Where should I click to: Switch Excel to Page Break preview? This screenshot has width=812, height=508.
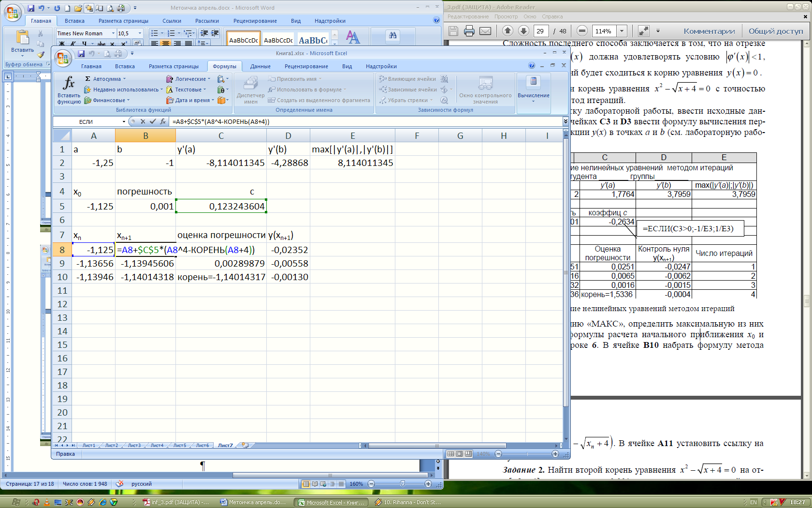coord(468,454)
